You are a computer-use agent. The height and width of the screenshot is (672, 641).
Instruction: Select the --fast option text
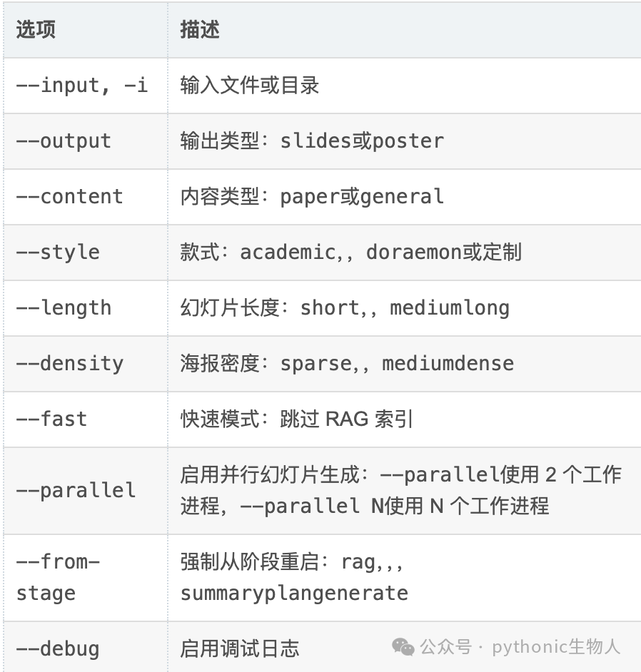click(51, 419)
